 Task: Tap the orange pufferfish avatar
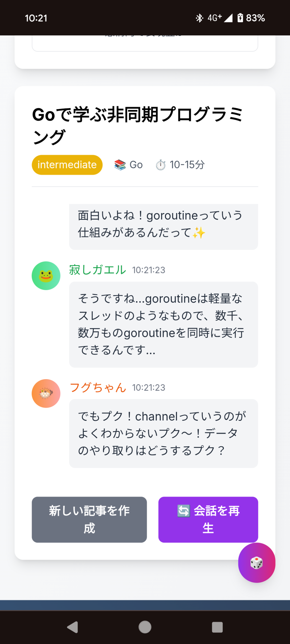click(46, 393)
